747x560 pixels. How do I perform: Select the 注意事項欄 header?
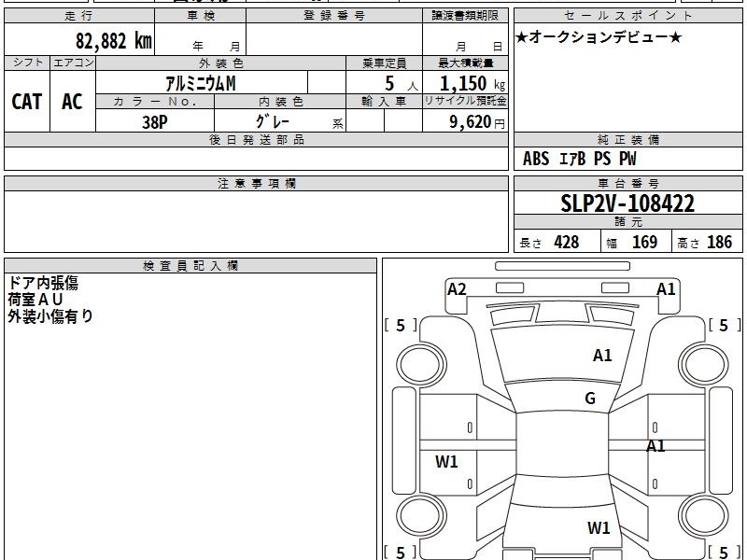point(256,183)
